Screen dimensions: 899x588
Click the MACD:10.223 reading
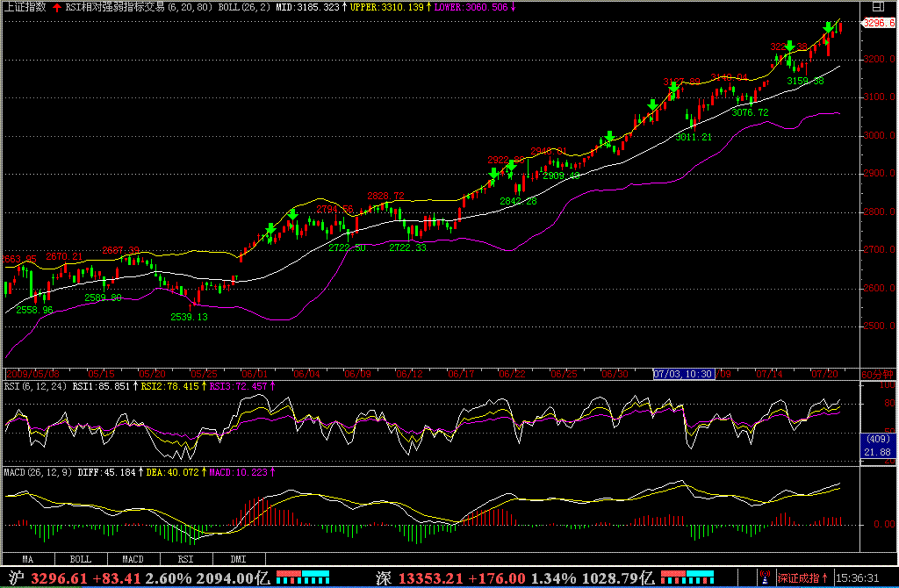coord(239,472)
